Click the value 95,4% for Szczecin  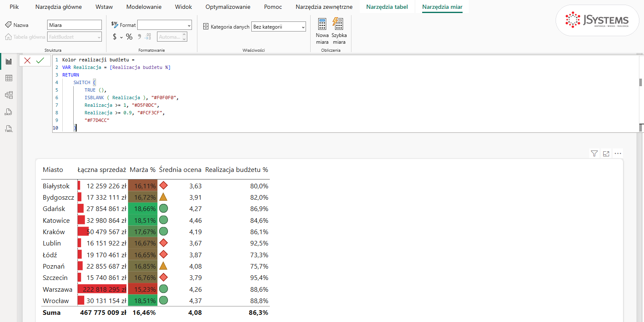(259, 278)
